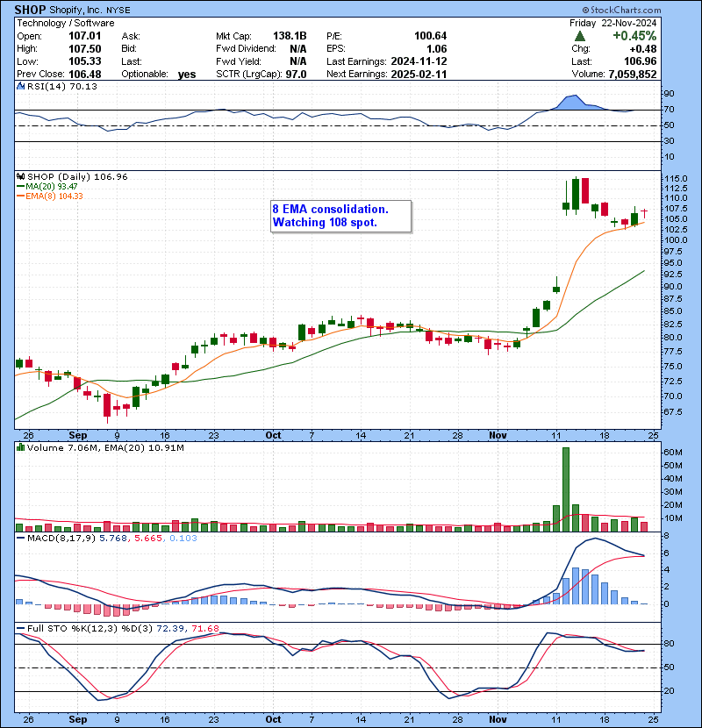Click the P/E value 100.64
Viewport: 702px width, 728px height.
(430, 36)
